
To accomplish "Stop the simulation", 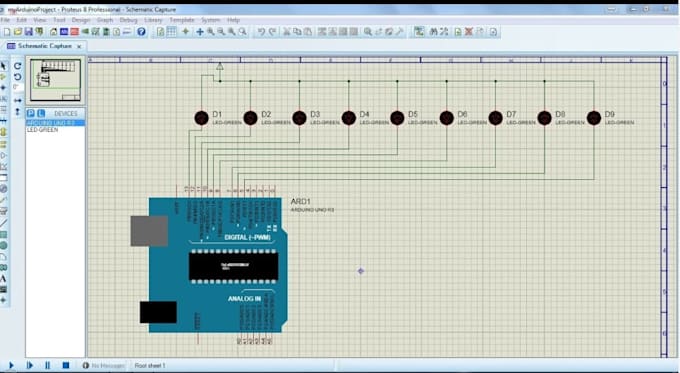I will 66,366.
